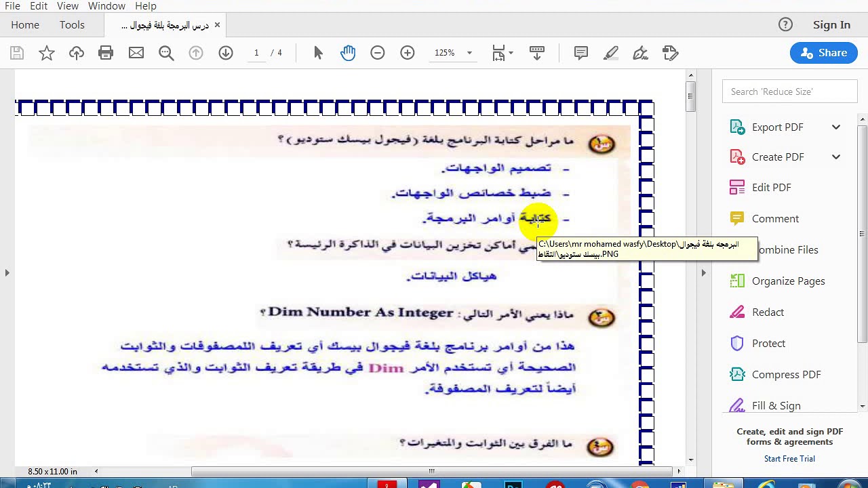Go to the previous page with the up arrow
This screenshot has height=488, width=868.
pyautogui.click(x=196, y=53)
